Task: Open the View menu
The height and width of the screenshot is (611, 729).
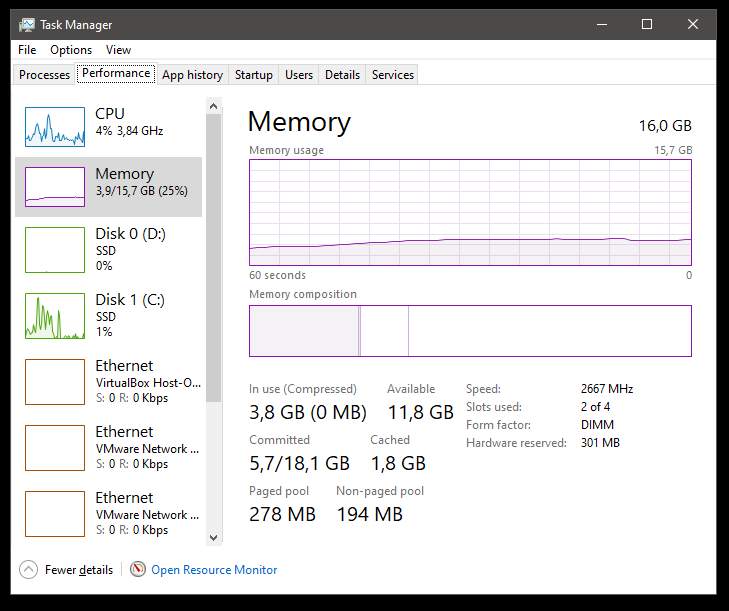Action: (x=118, y=50)
